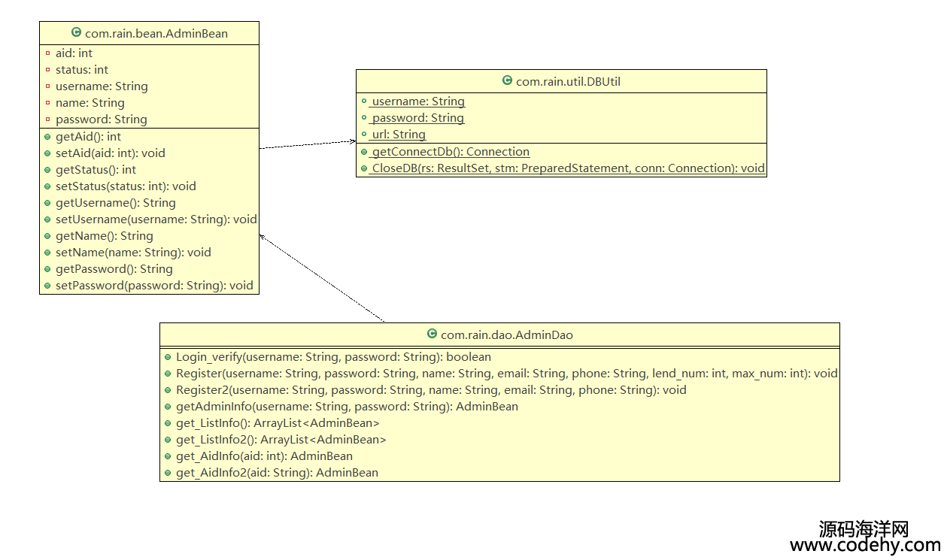Click the method icon beside setAid(aid: int)
This screenshot has width=944, height=560.
pyautogui.click(x=47, y=153)
